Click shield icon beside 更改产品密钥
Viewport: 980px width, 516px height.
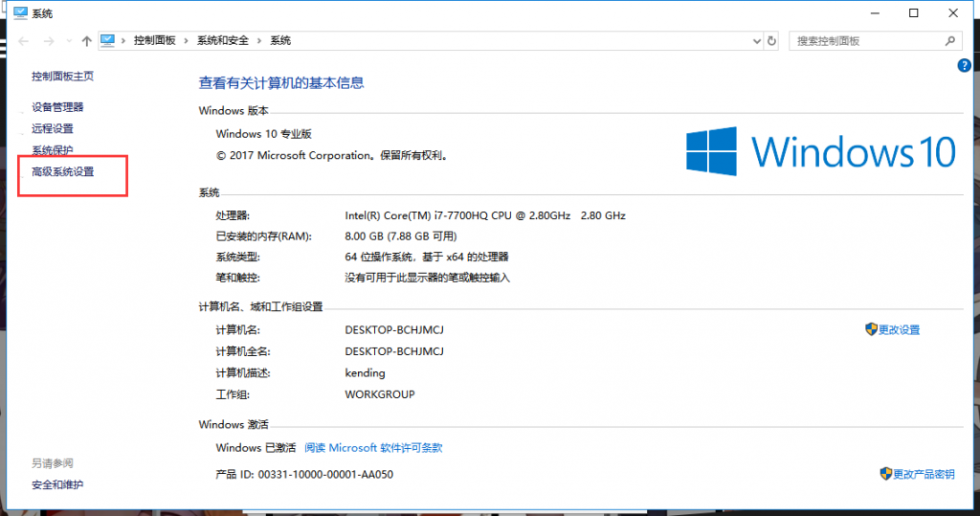point(885,474)
